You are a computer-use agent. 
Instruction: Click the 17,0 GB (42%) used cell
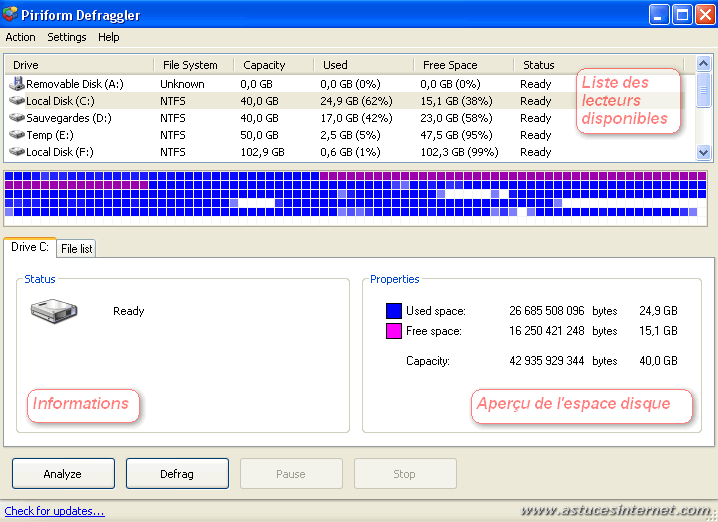pyautogui.click(x=356, y=118)
